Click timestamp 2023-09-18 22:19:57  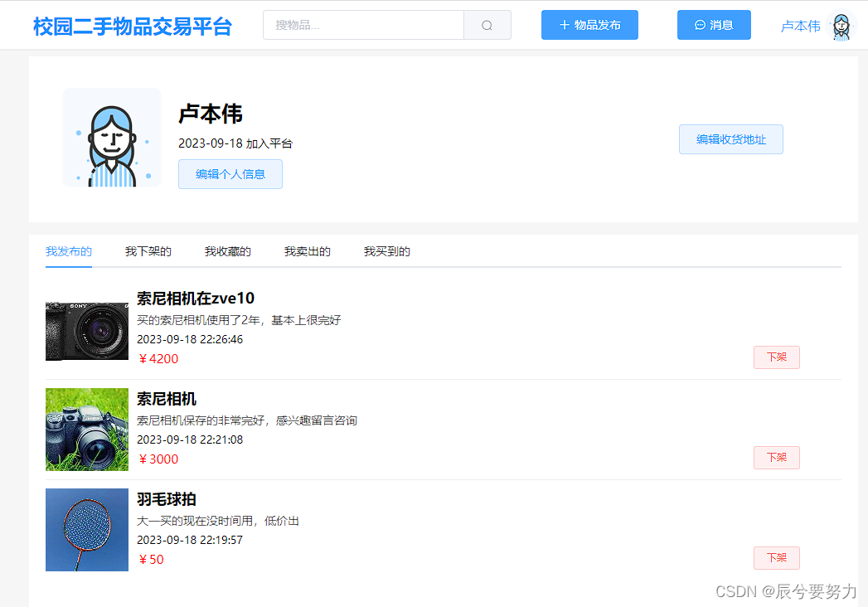click(x=190, y=540)
